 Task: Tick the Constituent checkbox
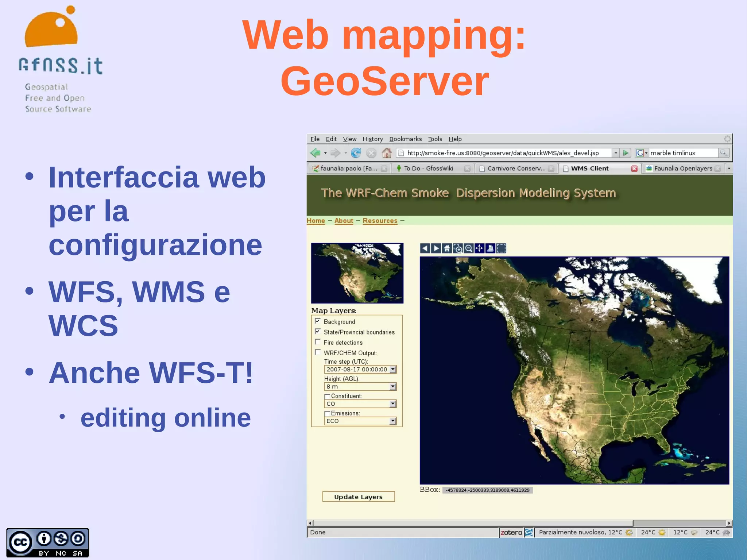pos(327,396)
